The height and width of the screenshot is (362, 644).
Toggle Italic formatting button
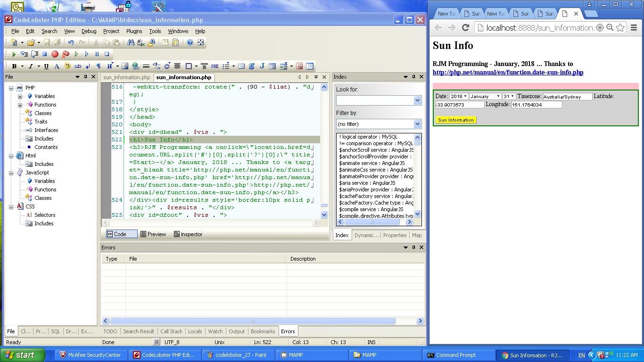pyautogui.click(x=31, y=66)
